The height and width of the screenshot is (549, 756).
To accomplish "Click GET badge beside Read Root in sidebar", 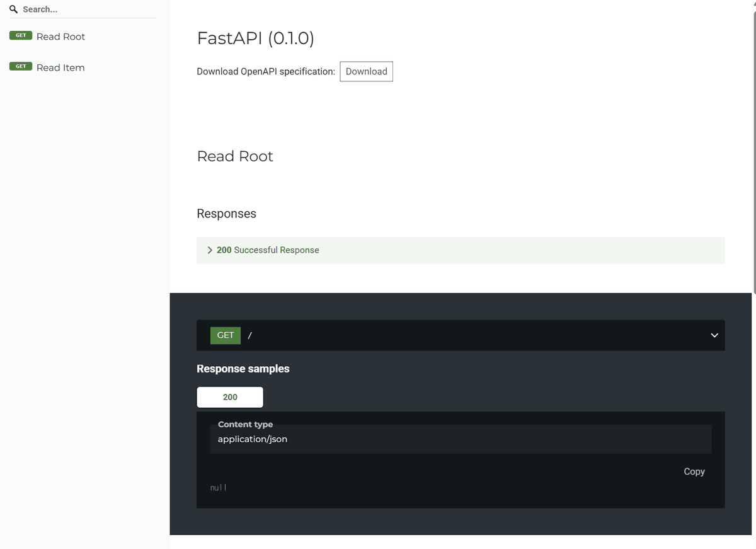I will click(21, 36).
